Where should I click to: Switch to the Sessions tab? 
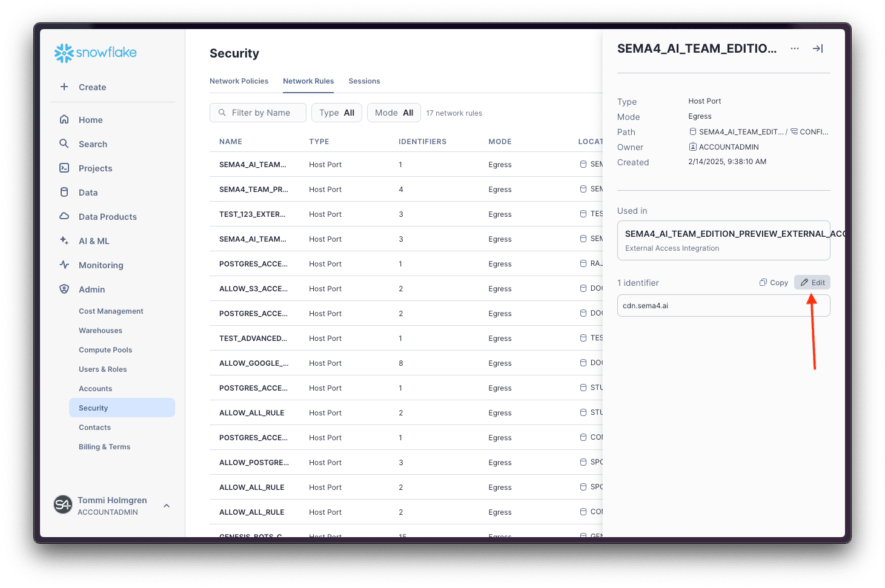(364, 81)
